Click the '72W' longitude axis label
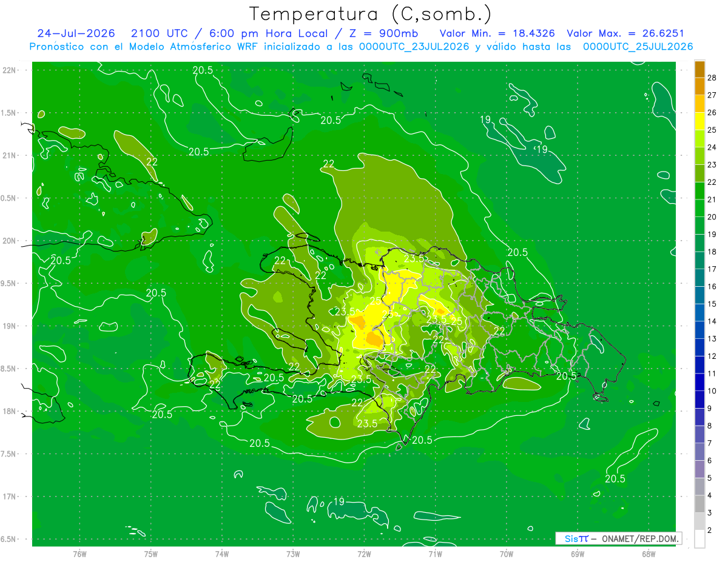This screenshot has width=728, height=562. pyautogui.click(x=364, y=554)
